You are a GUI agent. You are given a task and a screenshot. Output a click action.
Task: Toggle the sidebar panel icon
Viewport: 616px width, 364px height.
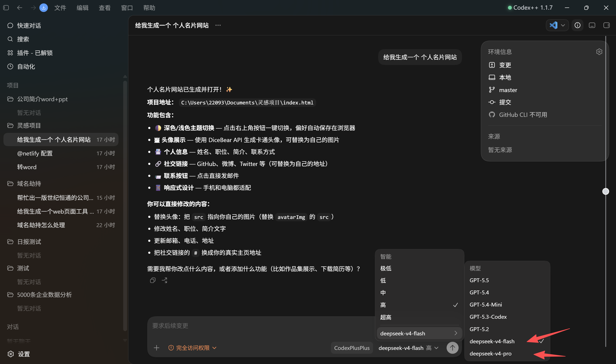click(6, 8)
